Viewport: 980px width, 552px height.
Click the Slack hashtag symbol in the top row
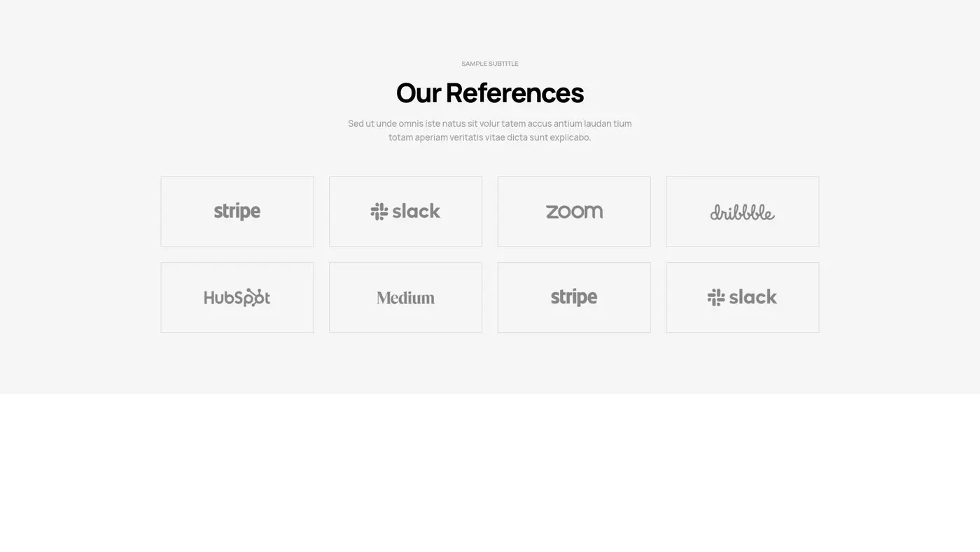(x=379, y=212)
